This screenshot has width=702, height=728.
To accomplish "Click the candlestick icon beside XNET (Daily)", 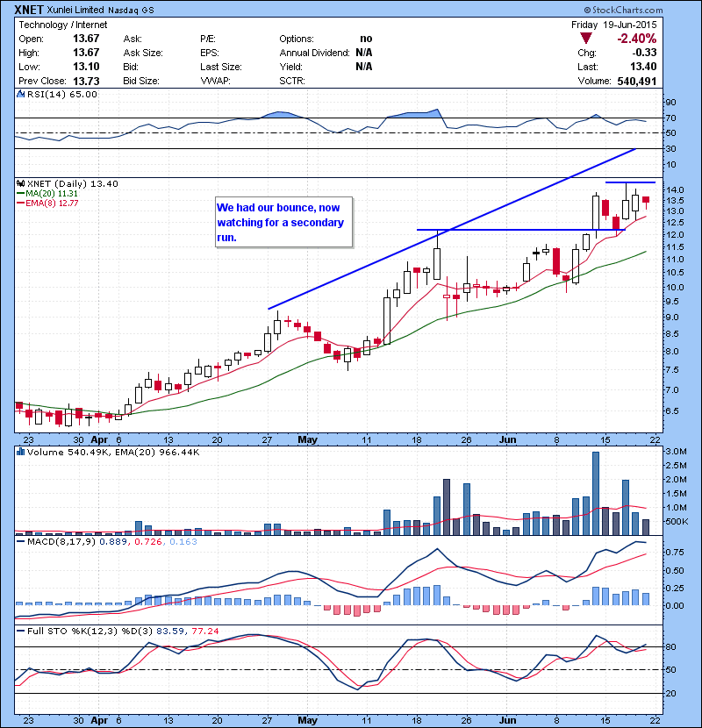I will point(20,184).
